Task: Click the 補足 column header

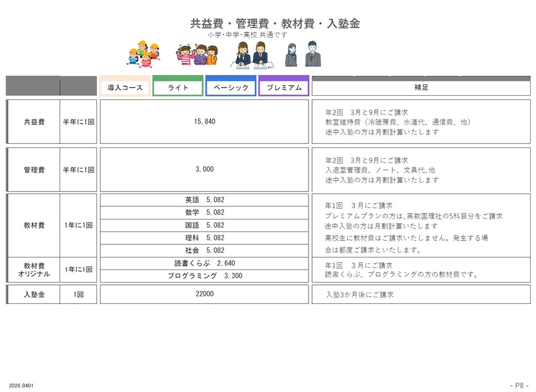Action: [x=421, y=87]
